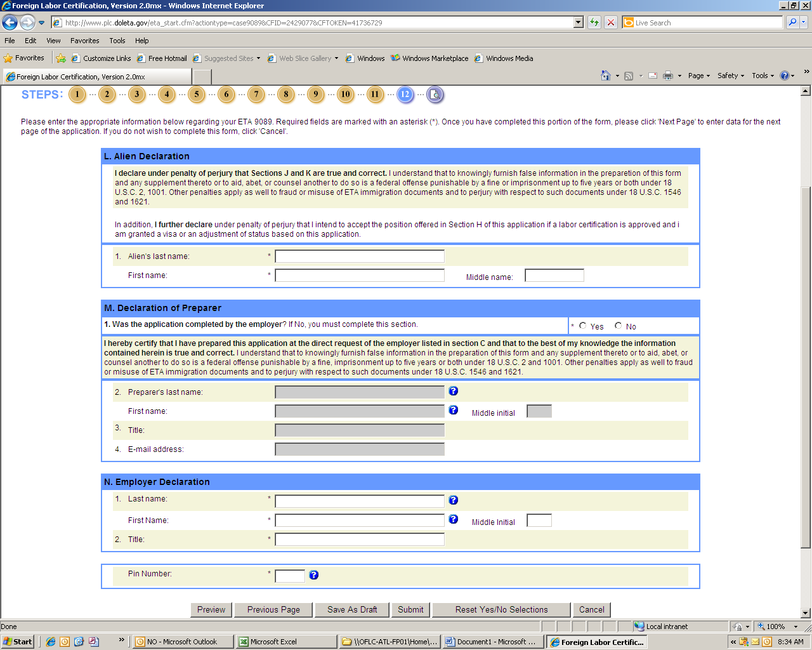Open the Tools menu in menu bar

point(117,41)
